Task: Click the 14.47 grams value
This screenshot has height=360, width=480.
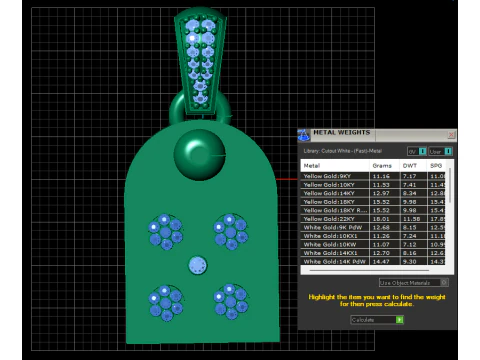Action: coord(381,262)
